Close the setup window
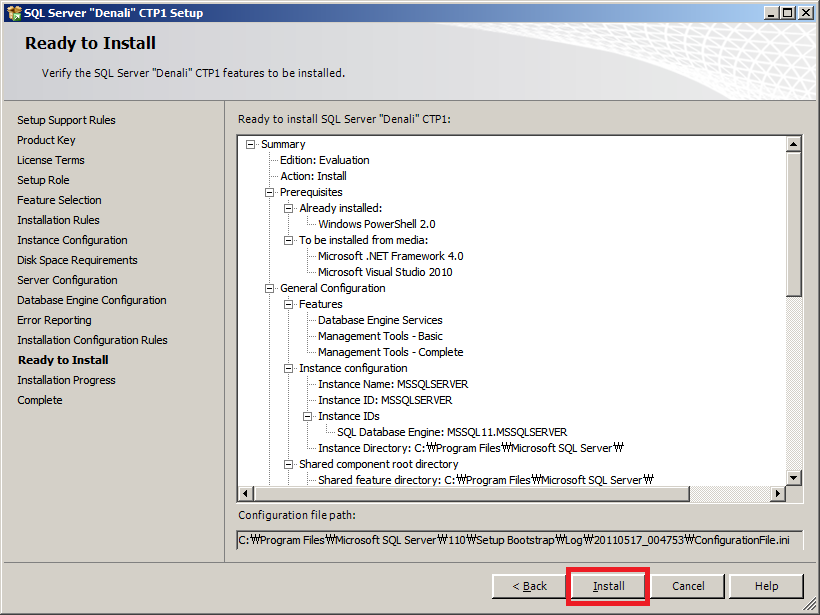820x615 pixels. (x=806, y=13)
